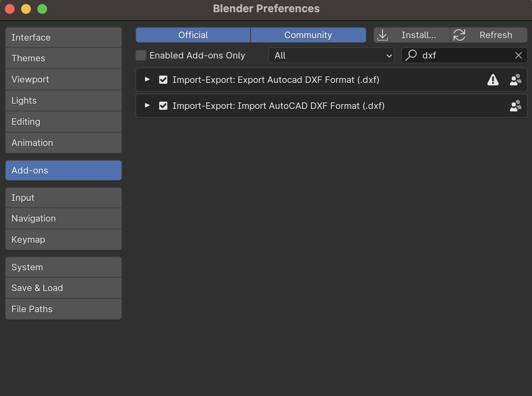This screenshot has width=532, height=396.
Task: Open the Interface preferences section
Action: [63, 37]
